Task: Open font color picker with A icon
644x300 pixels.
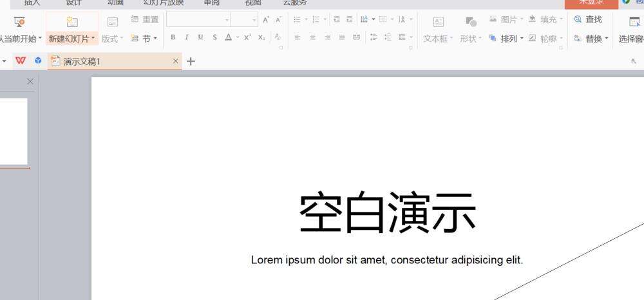Action: tap(228, 38)
